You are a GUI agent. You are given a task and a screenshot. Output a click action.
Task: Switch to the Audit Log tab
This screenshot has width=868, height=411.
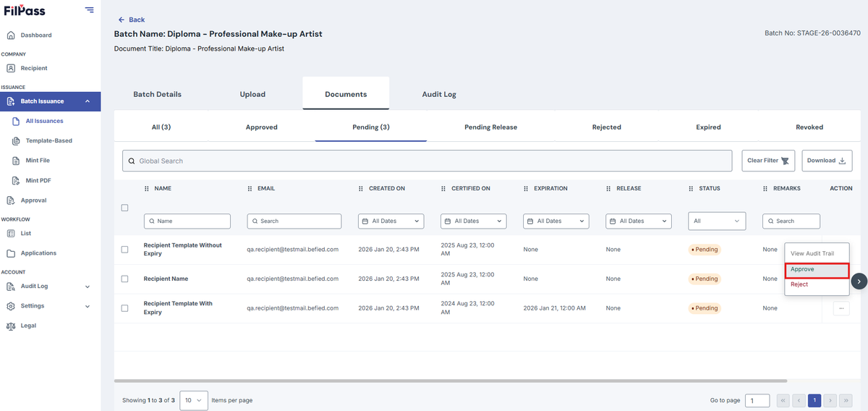(x=439, y=94)
